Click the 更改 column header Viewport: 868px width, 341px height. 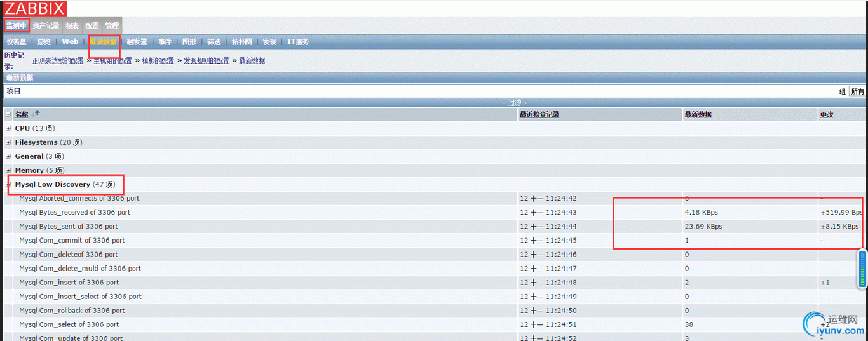pos(827,115)
